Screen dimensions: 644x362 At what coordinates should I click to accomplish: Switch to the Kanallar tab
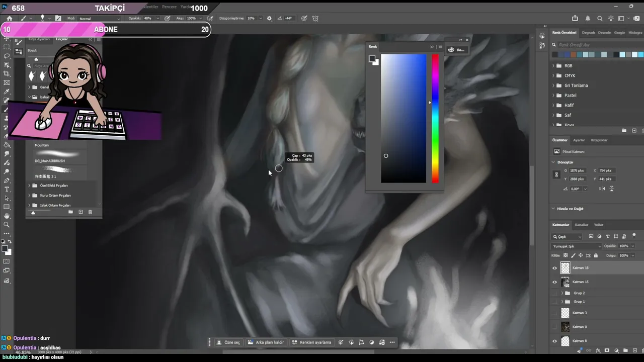pos(581,225)
